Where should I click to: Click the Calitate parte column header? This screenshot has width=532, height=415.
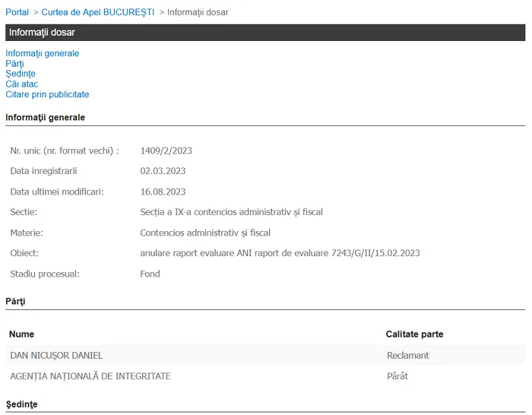pyautogui.click(x=414, y=334)
